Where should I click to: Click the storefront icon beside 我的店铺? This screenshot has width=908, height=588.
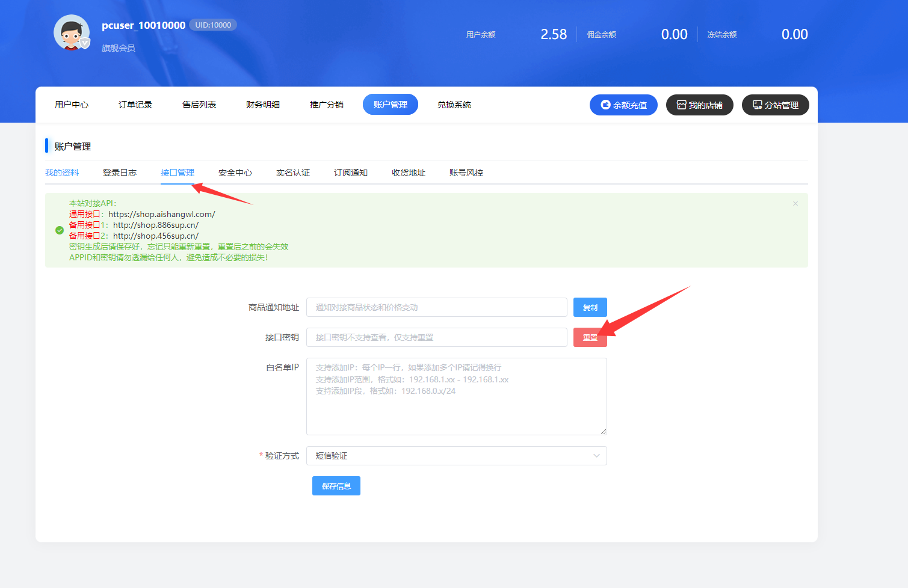[681, 105]
